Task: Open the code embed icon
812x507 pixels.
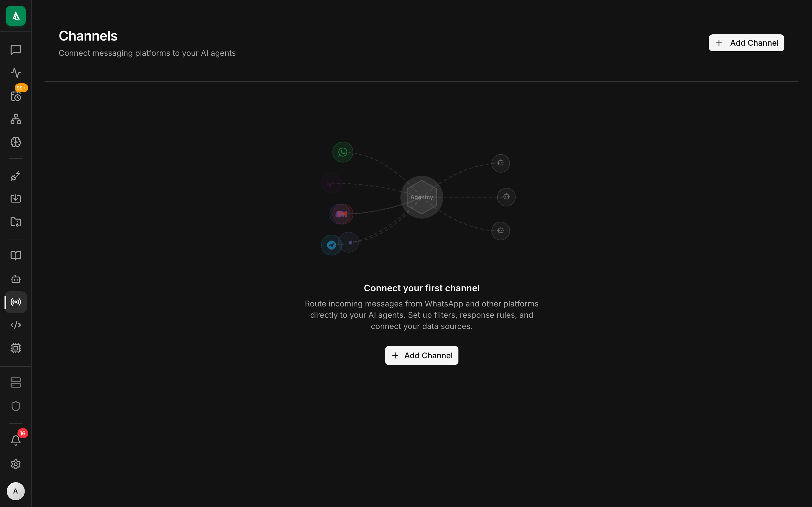Action: tap(16, 324)
